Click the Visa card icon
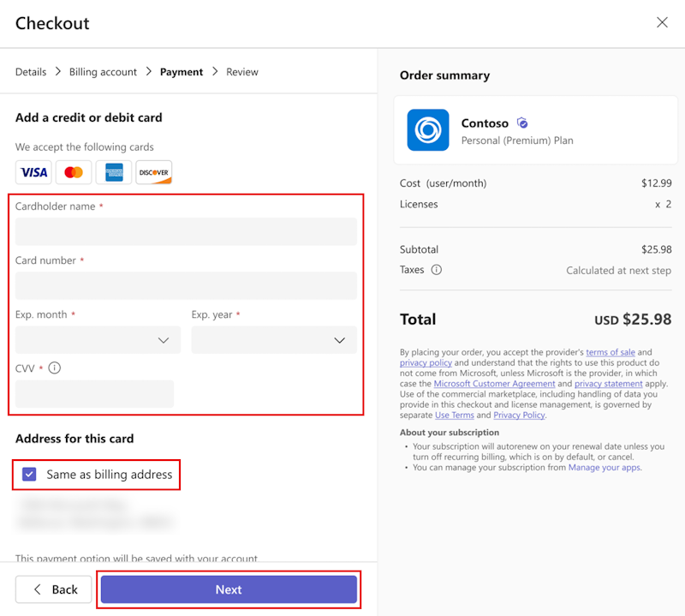The width and height of the screenshot is (685, 616). [x=34, y=172]
